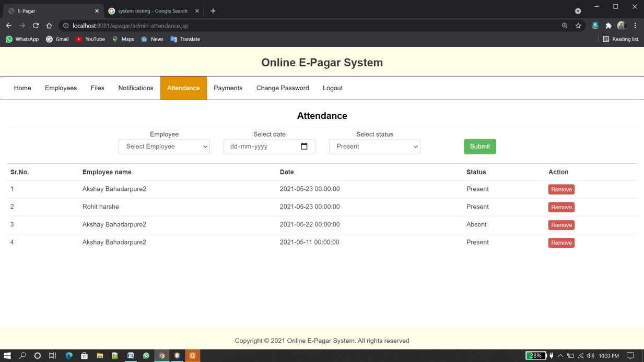This screenshot has width=644, height=362.
Task: Open the Select Employee dropdown
Action: coord(164,147)
